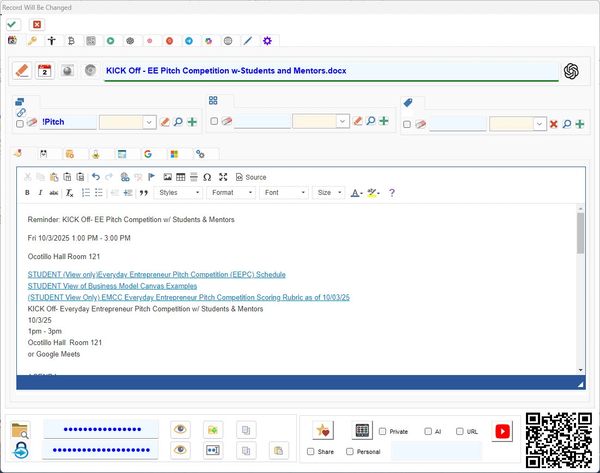Viewport: 600px width, 473px height.
Task: Click the red X delete tag icon
Action: [554, 124]
